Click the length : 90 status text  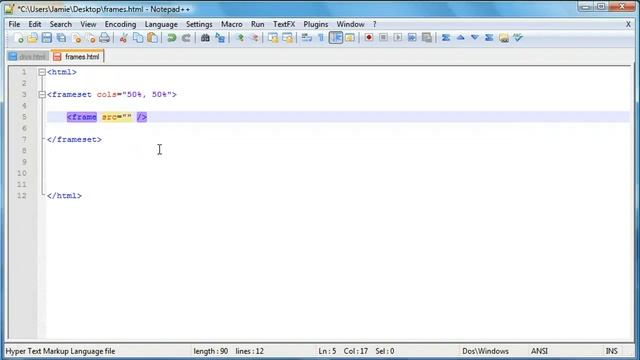[211, 351]
